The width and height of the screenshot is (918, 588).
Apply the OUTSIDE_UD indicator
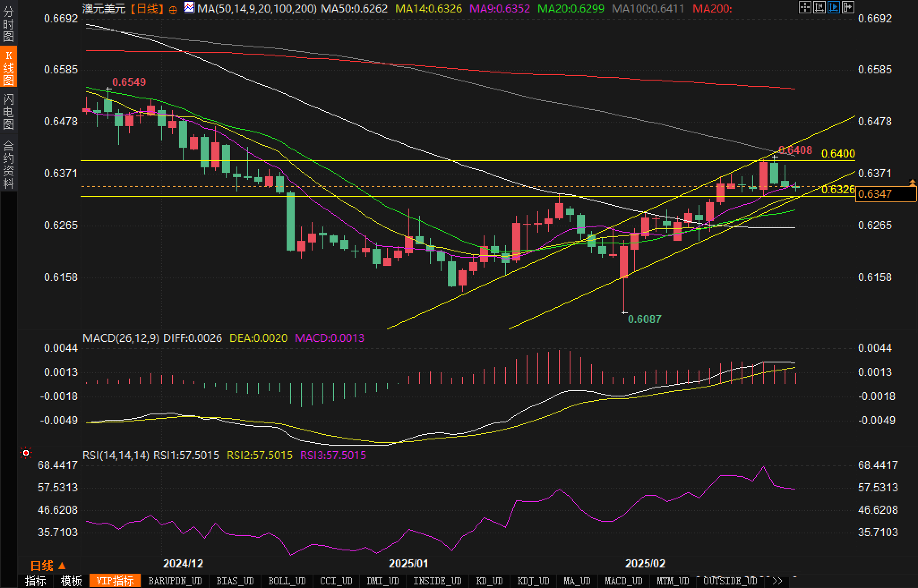pyautogui.click(x=730, y=581)
